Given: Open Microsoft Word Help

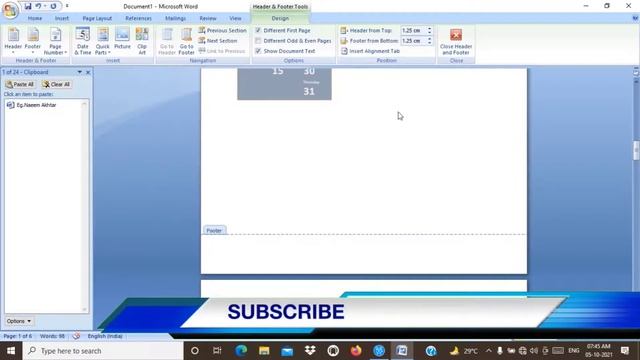Looking at the screenshot, I should 635,18.
